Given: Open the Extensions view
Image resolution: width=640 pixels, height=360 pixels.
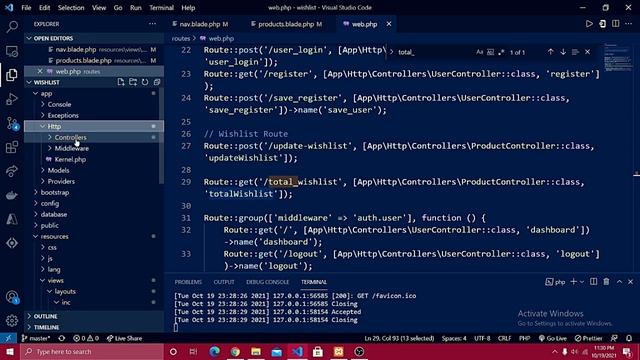Looking at the screenshot, I should point(12,147).
